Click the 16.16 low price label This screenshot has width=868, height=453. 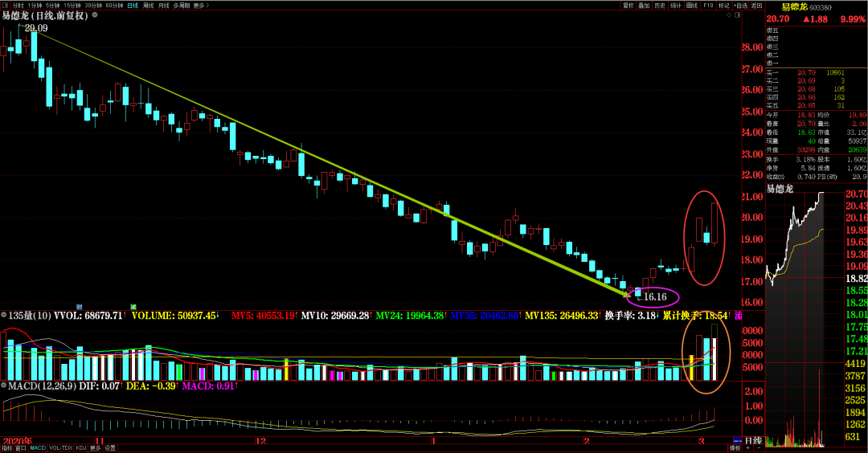click(655, 297)
